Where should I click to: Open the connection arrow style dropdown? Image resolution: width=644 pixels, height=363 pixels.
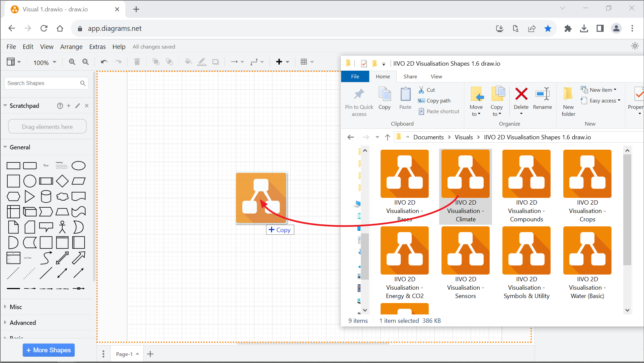pyautogui.click(x=237, y=62)
